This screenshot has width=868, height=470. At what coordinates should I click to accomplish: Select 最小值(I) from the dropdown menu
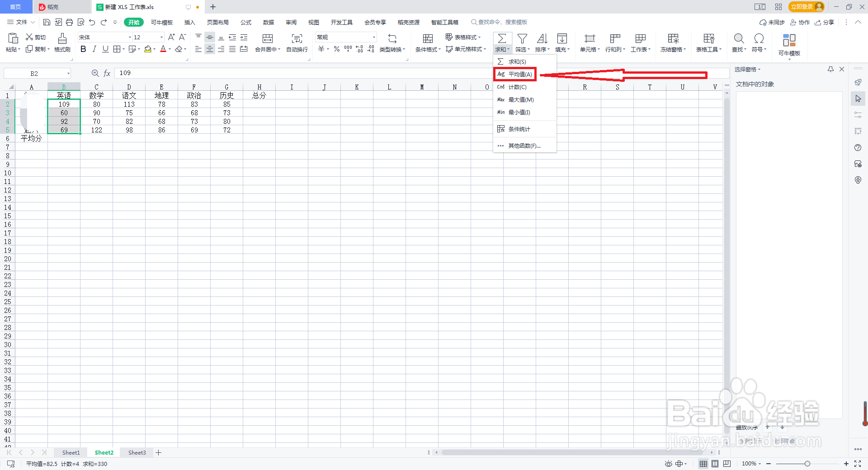coord(524,112)
